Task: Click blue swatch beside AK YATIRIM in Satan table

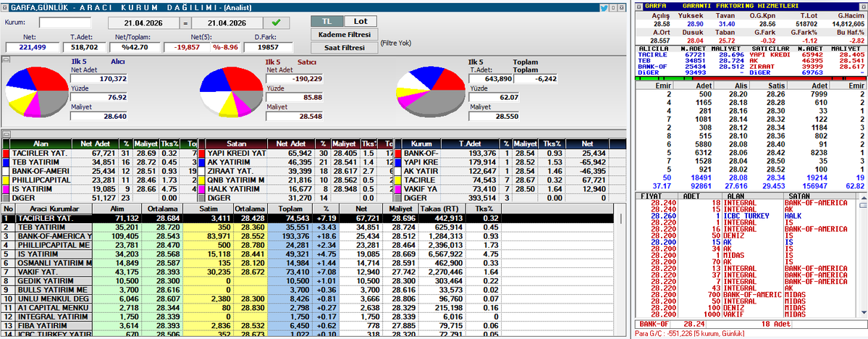Action: tap(202, 162)
